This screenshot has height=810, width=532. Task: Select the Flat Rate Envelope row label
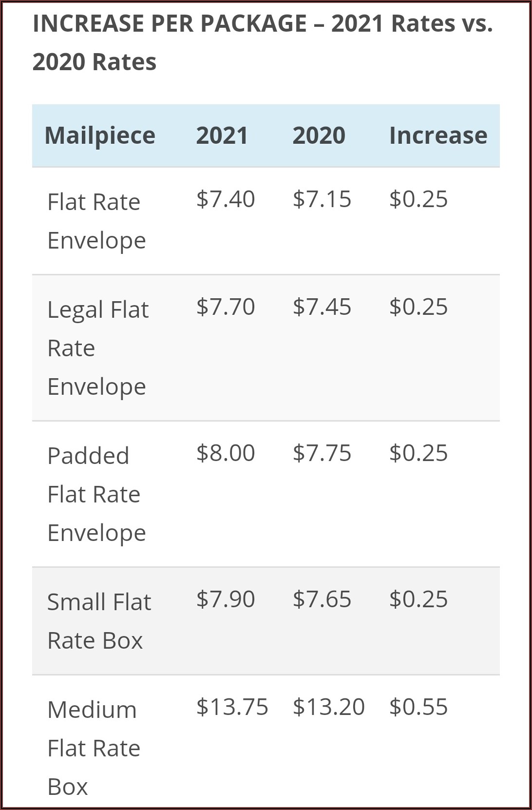[x=96, y=221]
